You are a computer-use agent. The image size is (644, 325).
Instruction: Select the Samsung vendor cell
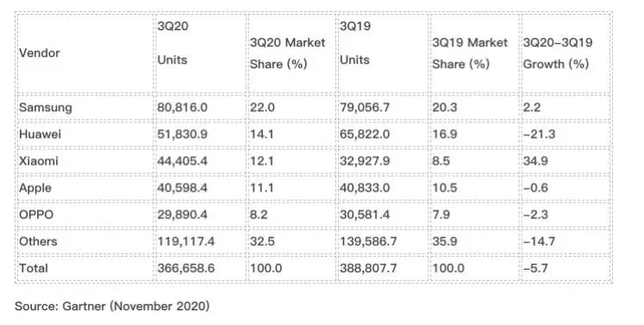pos(85,107)
